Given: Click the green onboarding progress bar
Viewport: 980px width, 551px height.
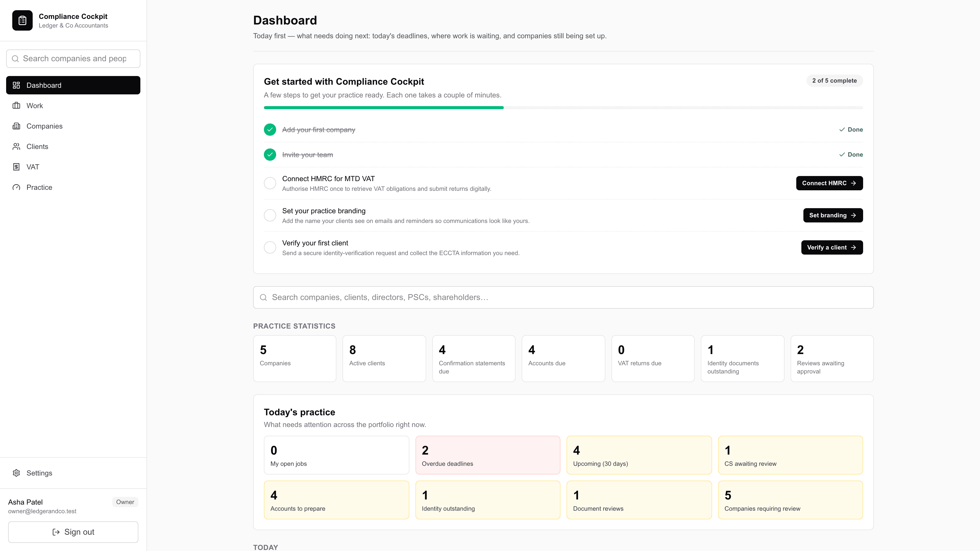Looking at the screenshot, I should point(384,108).
